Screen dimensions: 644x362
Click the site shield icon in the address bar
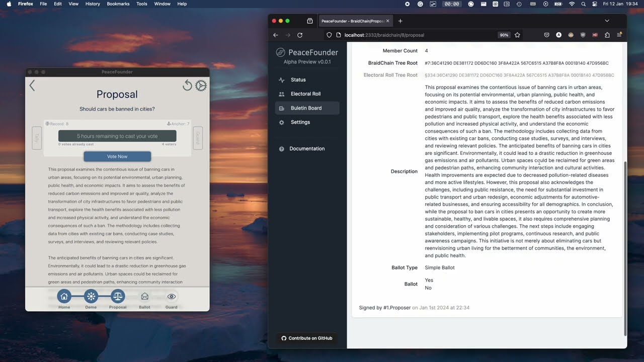tap(329, 35)
